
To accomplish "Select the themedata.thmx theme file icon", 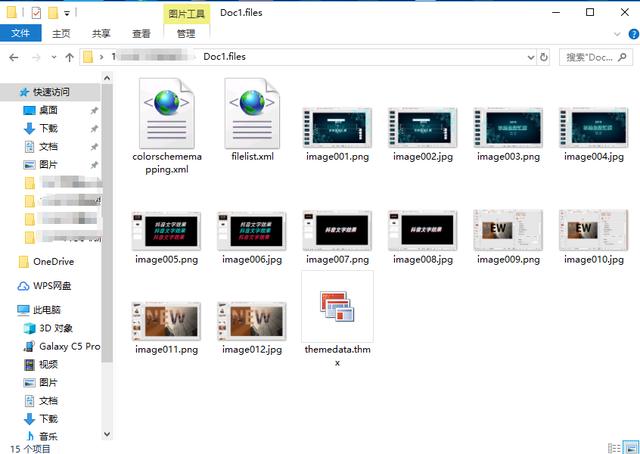I will tap(337, 306).
